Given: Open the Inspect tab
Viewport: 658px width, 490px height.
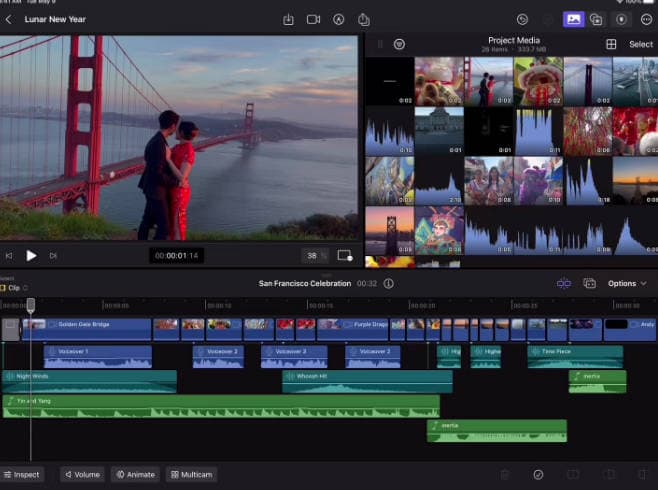Looking at the screenshot, I should pyautogui.click(x=22, y=474).
